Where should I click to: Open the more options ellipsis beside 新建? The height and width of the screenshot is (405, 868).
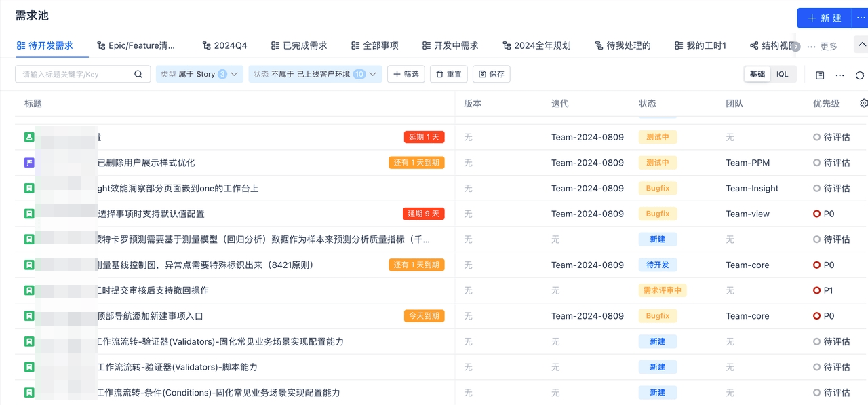(861, 18)
